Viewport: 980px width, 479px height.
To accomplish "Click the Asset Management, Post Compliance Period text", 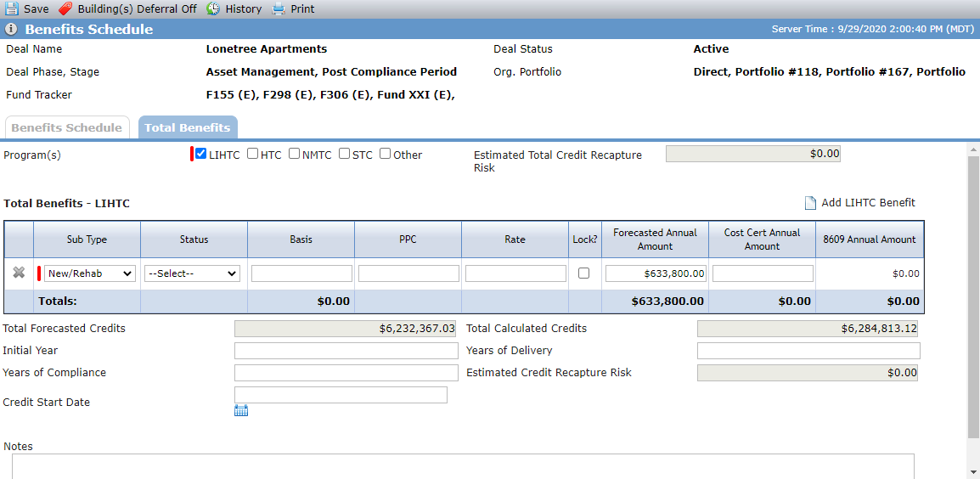I will pyautogui.click(x=331, y=72).
